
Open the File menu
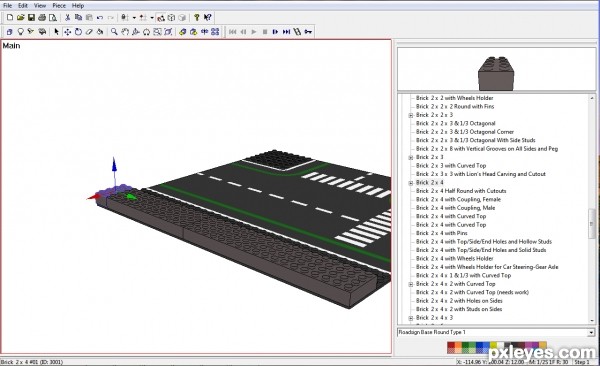7,6
